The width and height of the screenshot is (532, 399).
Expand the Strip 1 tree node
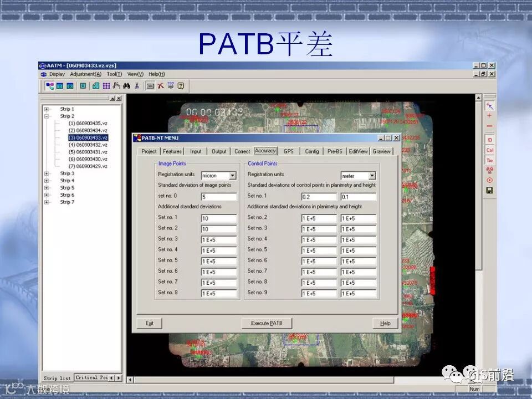click(47, 109)
